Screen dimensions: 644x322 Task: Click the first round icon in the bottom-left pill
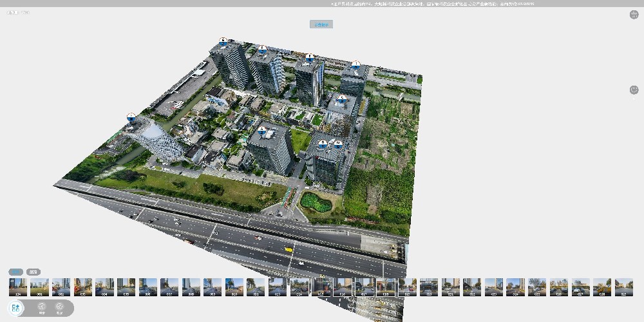pyautogui.click(x=42, y=308)
